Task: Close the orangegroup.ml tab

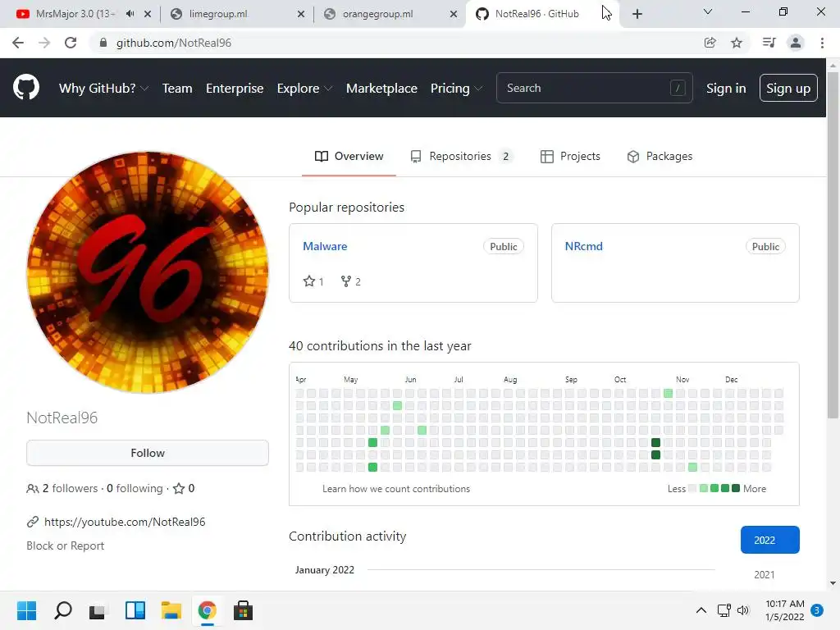Action: (454, 14)
